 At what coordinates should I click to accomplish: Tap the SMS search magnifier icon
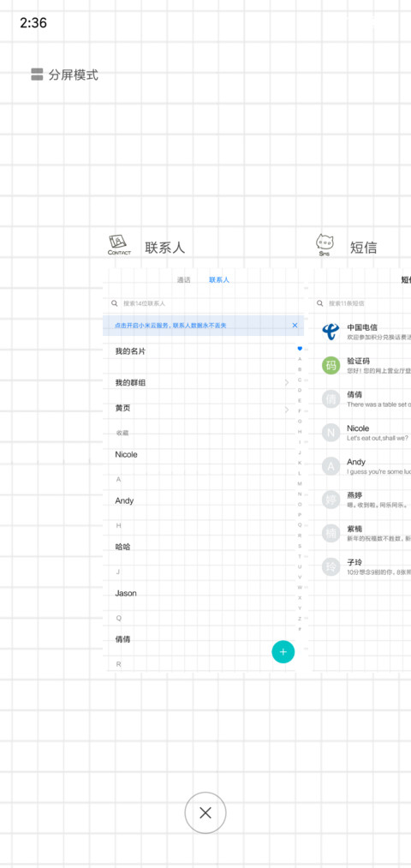(319, 303)
